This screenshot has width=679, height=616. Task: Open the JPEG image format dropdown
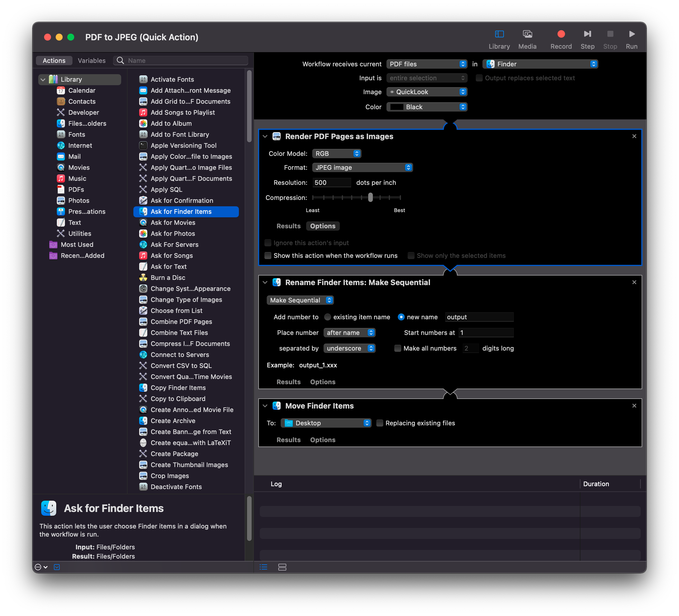pos(362,168)
